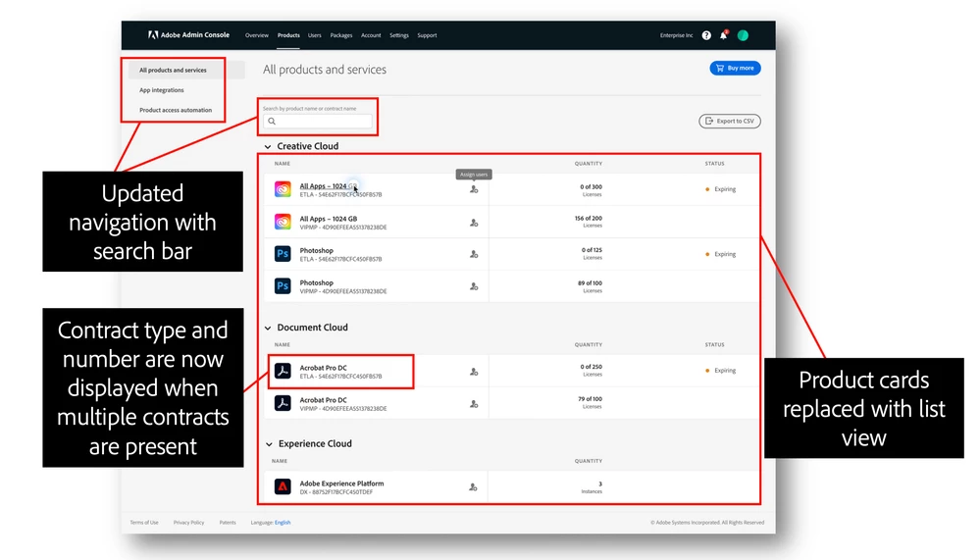The image size is (980, 560).
Task: Open the Settings tab
Action: tap(399, 35)
